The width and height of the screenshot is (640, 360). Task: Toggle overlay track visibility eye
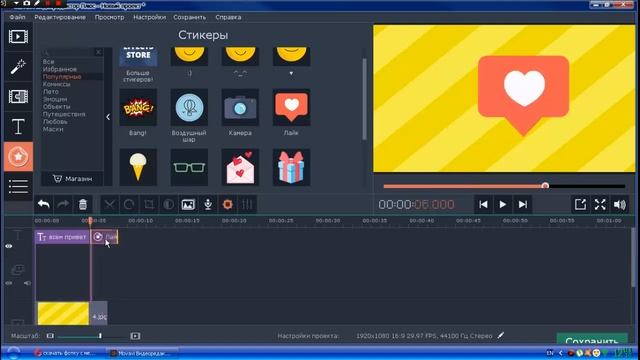(x=9, y=283)
